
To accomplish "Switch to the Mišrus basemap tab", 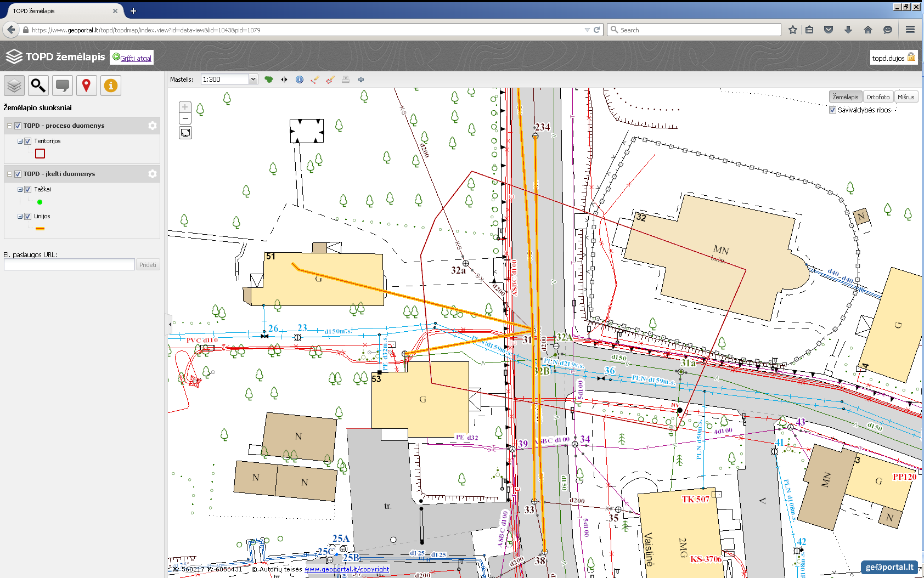I will [906, 97].
